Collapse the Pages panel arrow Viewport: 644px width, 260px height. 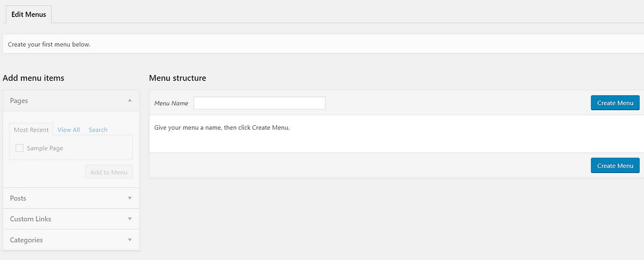pyautogui.click(x=130, y=100)
